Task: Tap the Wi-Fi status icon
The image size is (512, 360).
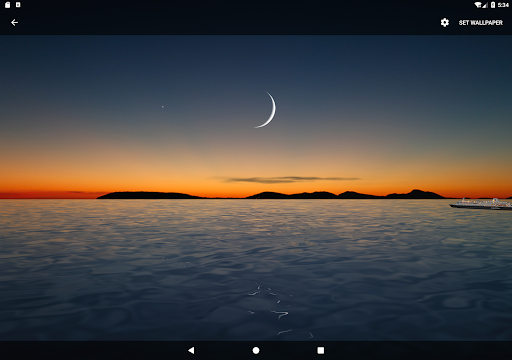Action: pyautogui.click(x=478, y=5)
